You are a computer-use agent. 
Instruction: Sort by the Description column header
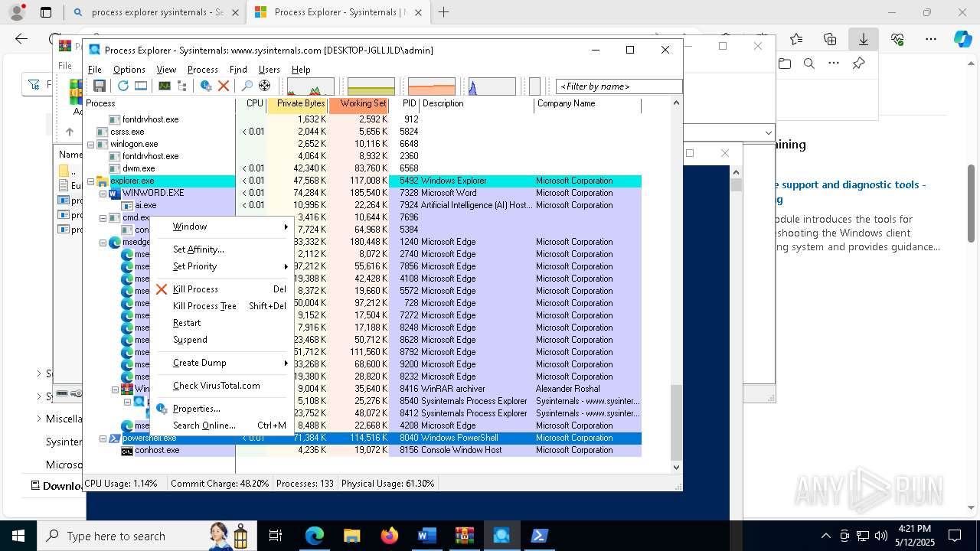[x=477, y=104]
